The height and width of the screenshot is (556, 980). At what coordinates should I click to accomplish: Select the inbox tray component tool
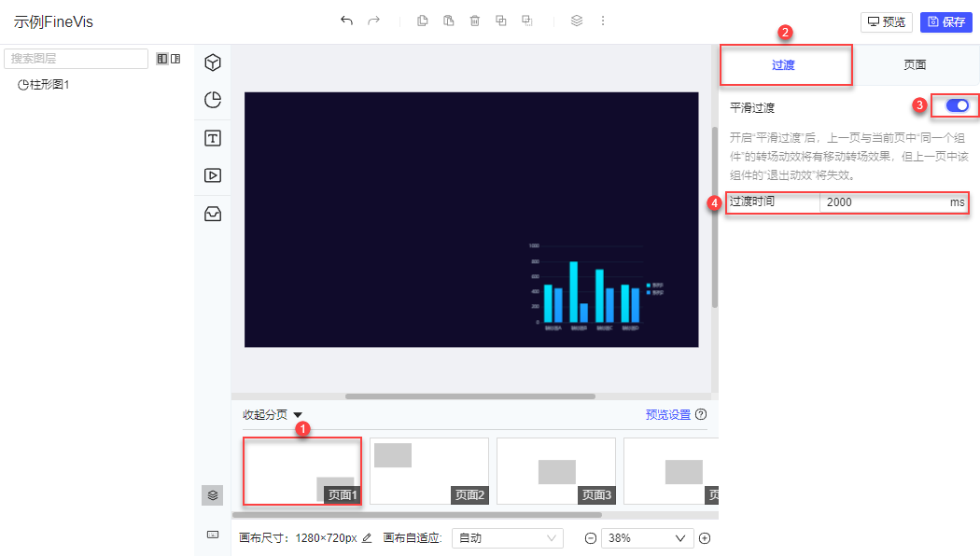[x=213, y=214]
